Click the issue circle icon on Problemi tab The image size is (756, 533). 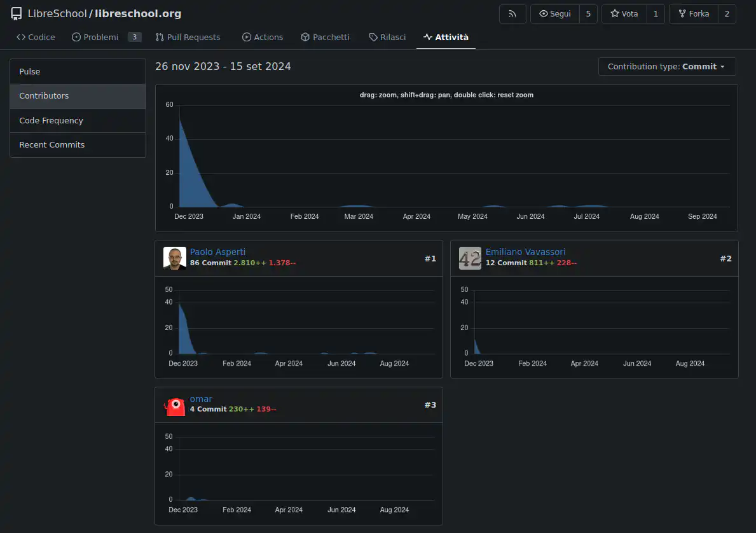[x=76, y=37]
